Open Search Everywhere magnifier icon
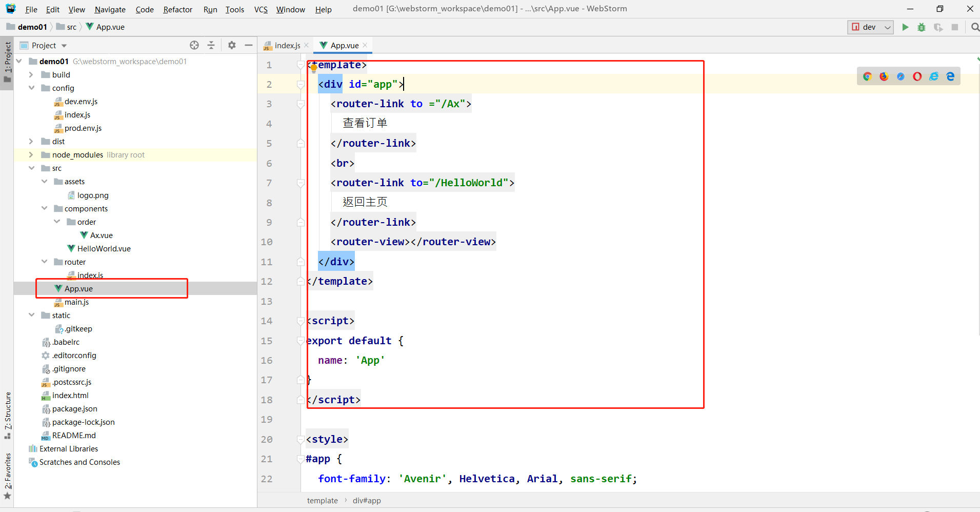 [x=975, y=27]
